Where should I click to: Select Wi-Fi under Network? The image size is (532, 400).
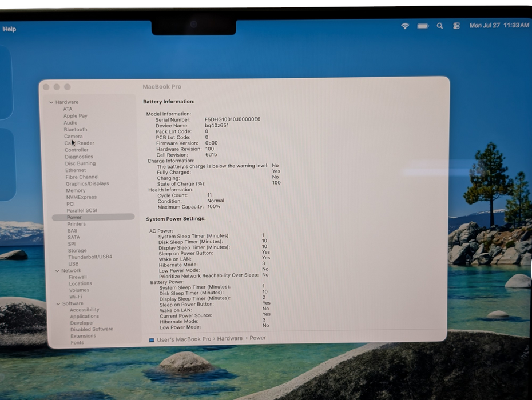(76, 297)
